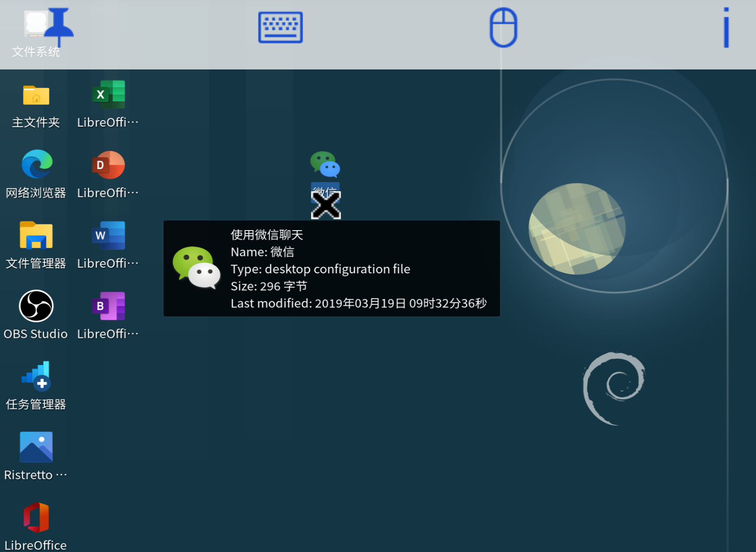Click tooltip line Name: 微信
This screenshot has height=552, width=756.
pyautogui.click(x=262, y=252)
